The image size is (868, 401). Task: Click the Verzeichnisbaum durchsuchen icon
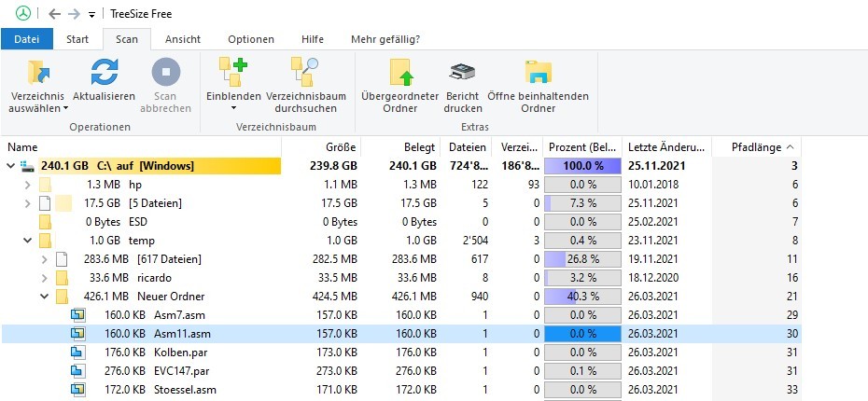(305, 73)
